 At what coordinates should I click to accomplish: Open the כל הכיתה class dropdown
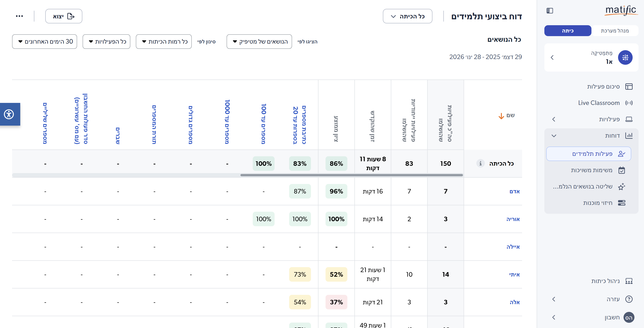[407, 17]
